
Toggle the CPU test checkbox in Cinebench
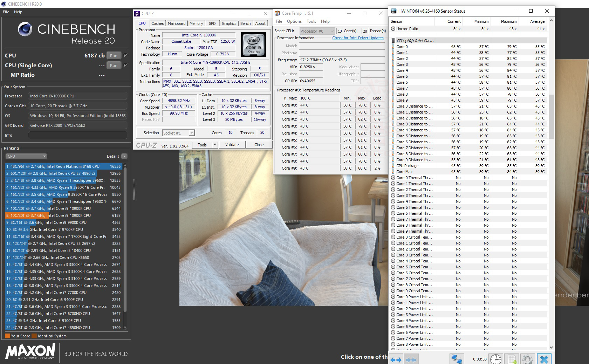[125, 55]
